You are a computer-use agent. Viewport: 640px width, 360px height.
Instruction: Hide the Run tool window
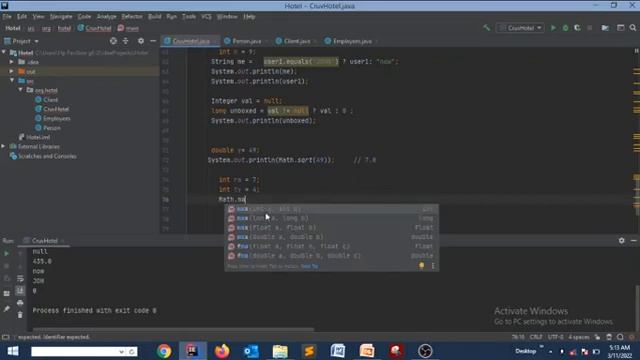(633, 240)
